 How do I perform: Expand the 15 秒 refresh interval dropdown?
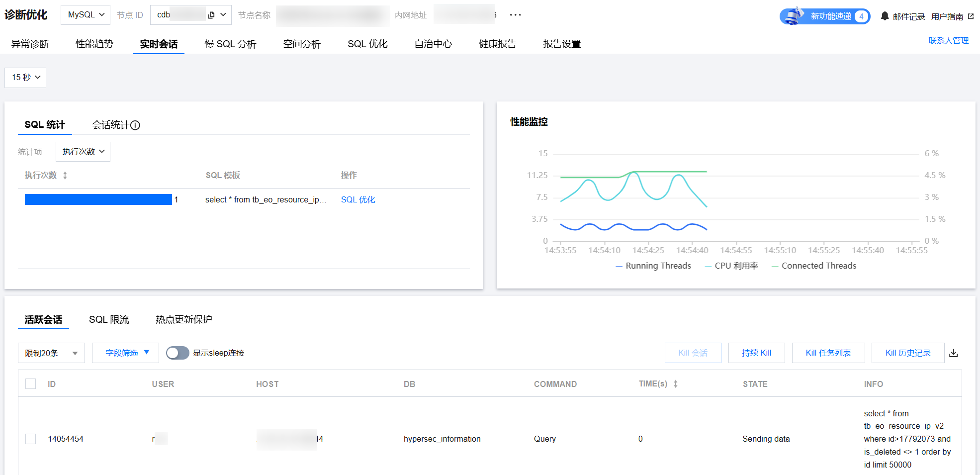point(25,78)
